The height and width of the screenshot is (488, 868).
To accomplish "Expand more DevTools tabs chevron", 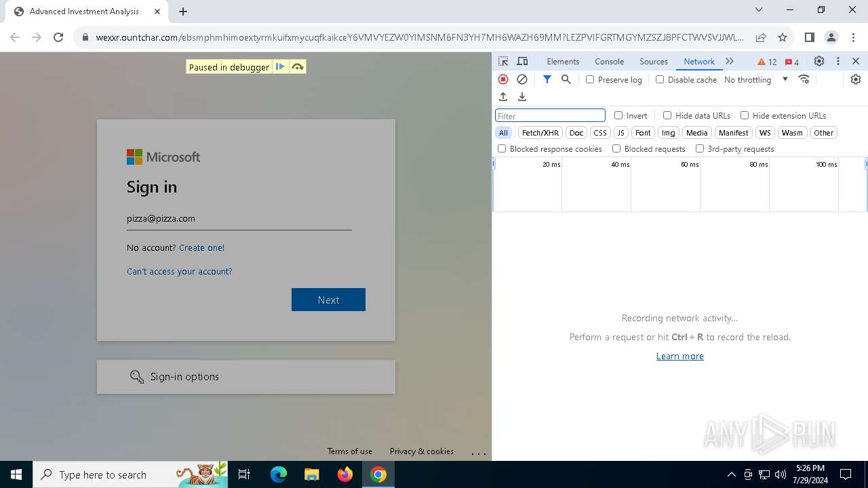I will pyautogui.click(x=730, y=61).
